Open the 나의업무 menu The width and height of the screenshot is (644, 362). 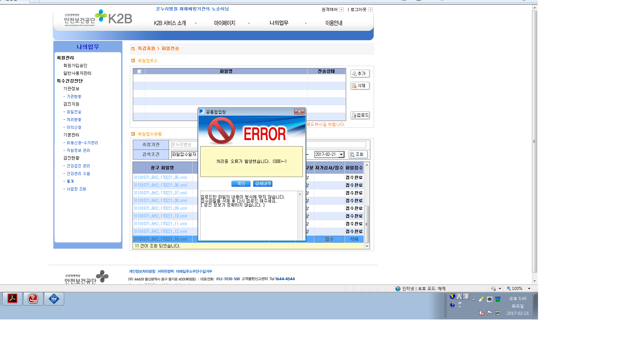279,23
